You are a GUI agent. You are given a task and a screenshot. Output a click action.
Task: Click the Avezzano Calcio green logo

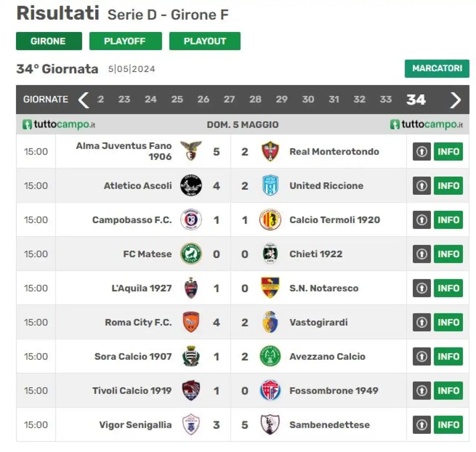pos(270,356)
